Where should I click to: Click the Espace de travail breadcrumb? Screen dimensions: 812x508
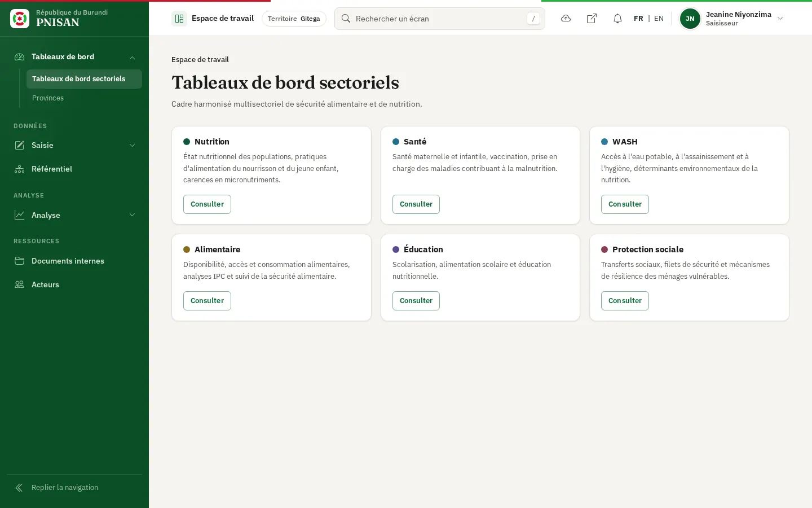pos(200,60)
